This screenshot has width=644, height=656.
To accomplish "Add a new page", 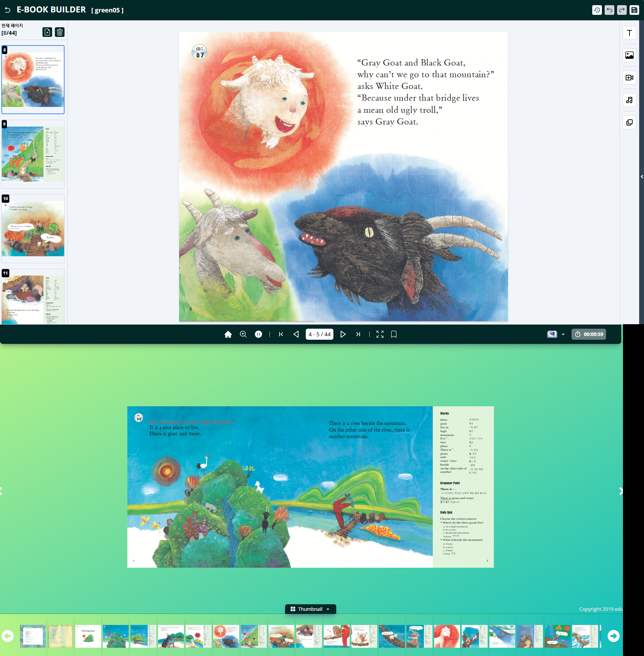I will click(x=47, y=32).
